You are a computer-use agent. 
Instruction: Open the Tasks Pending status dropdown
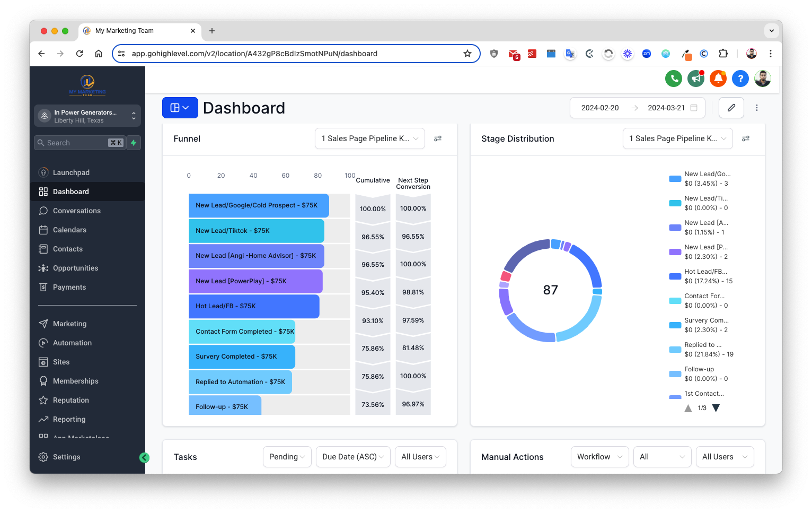287,457
